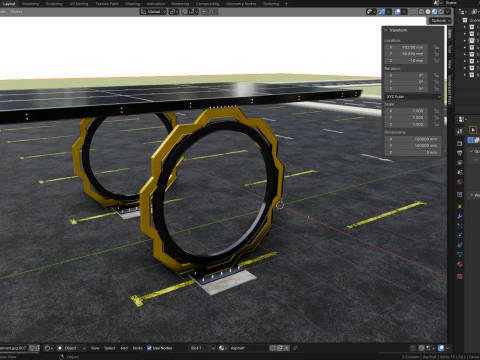This screenshot has width=480, height=360.
Task: Open the Outliner editor type menu
Action: (463, 12)
